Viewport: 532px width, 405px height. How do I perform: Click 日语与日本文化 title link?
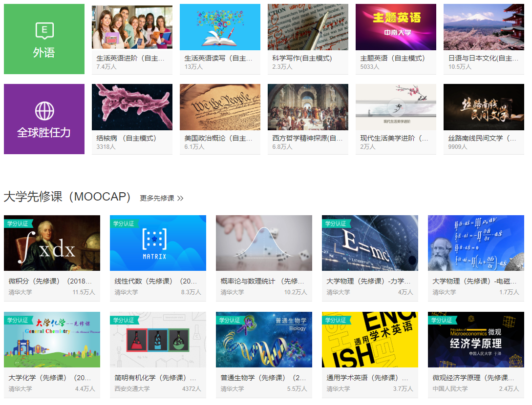coord(484,58)
